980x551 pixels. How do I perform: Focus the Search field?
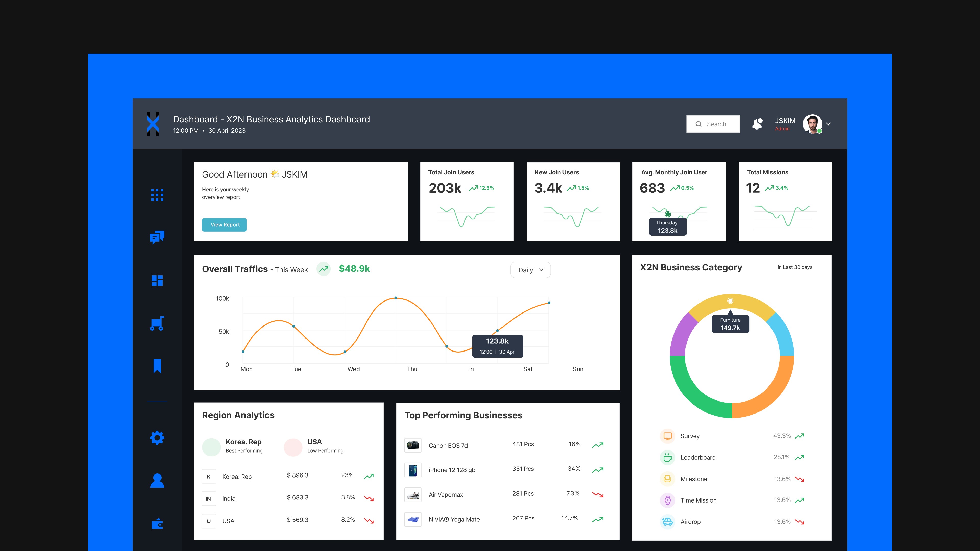[x=713, y=124]
